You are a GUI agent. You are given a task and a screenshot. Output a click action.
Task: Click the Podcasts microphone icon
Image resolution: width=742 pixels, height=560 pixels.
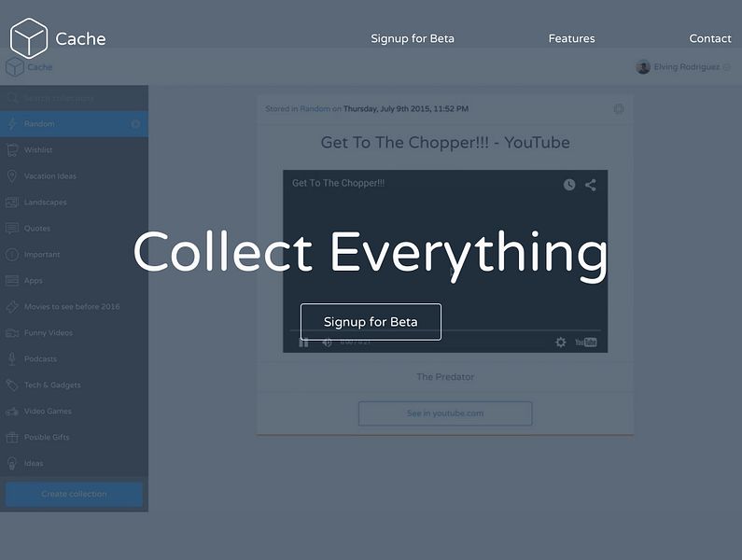[x=12, y=359]
